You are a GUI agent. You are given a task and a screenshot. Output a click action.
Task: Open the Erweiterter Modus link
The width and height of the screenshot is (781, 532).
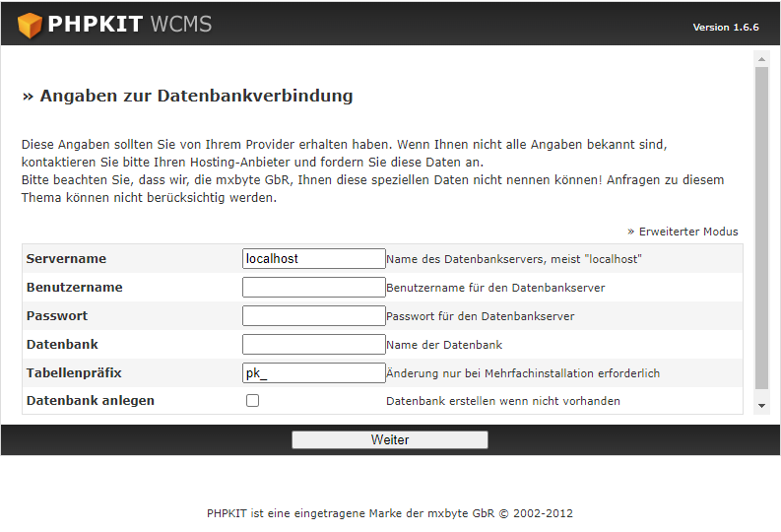coord(687,232)
